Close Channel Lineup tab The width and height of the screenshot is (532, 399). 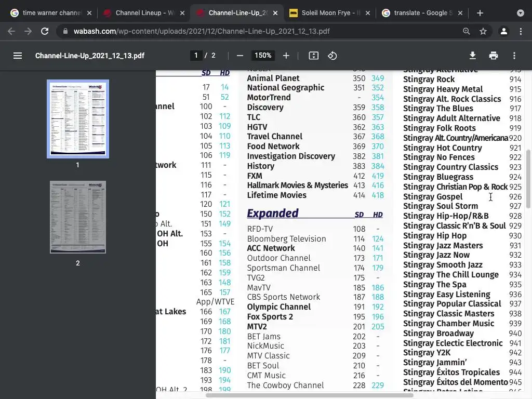(182, 13)
